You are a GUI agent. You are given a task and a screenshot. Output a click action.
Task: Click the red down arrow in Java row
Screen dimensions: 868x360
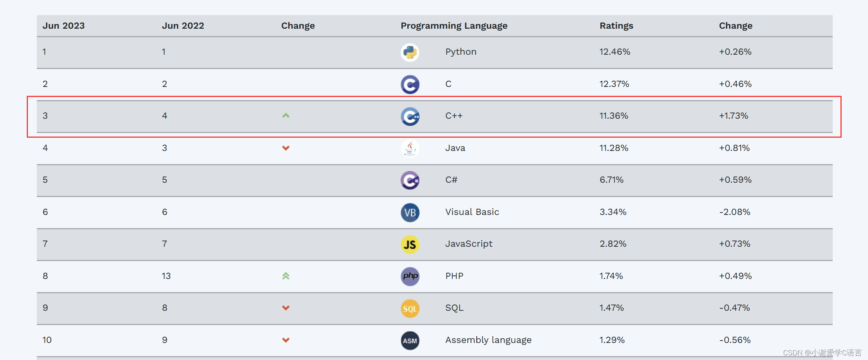[286, 148]
